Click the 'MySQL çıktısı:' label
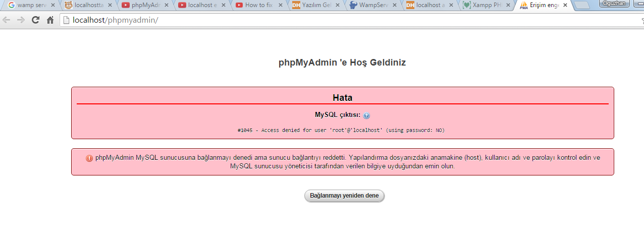Viewport: 644px width, 239px height. pyautogui.click(x=338, y=115)
